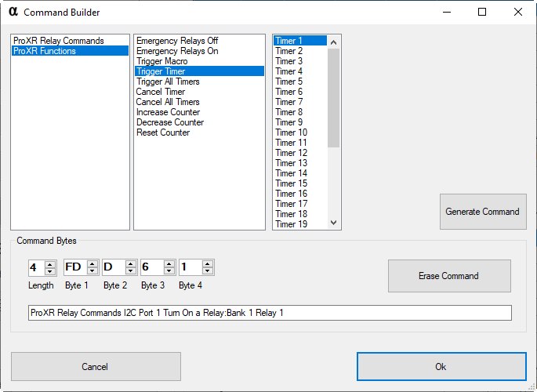Click the Erase Command button
This screenshot has width=537, height=392.
pyautogui.click(x=449, y=276)
